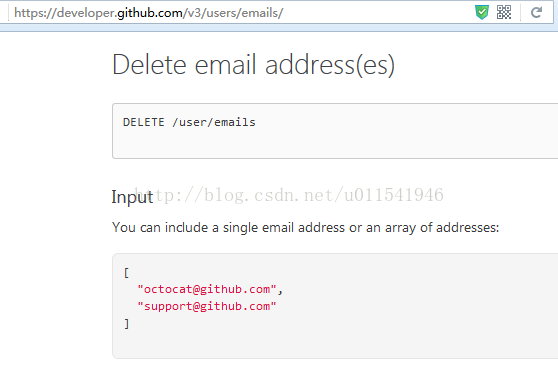Click the green security shield icon
This screenshot has height=369, width=558.
pyautogui.click(x=482, y=12)
